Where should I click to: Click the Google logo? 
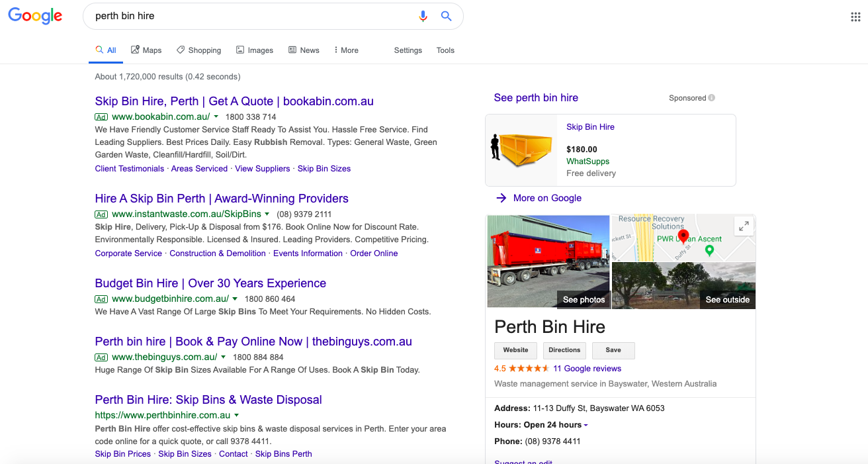34,17
